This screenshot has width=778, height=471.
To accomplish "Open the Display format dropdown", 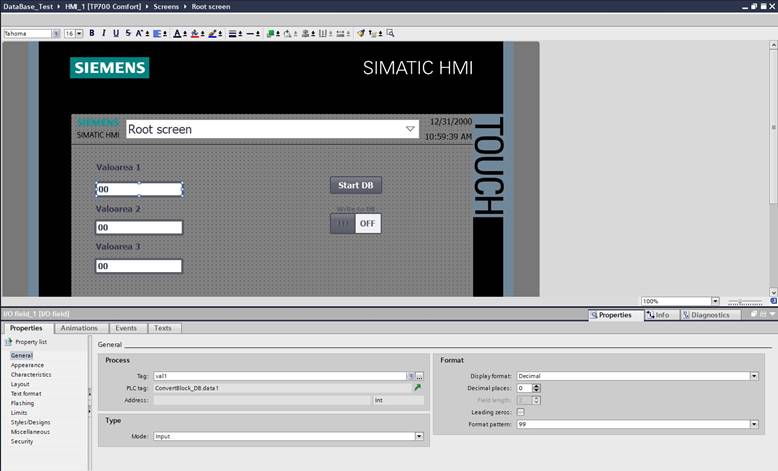I will 753,376.
